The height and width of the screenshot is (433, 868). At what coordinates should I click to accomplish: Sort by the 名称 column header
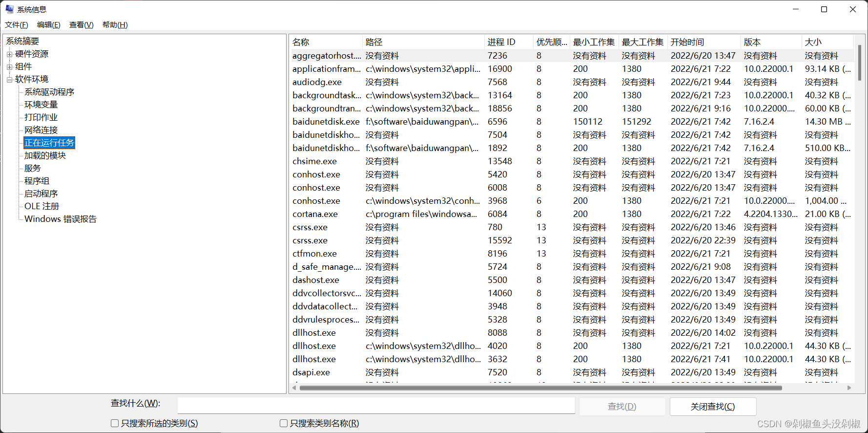coord(326,42)
